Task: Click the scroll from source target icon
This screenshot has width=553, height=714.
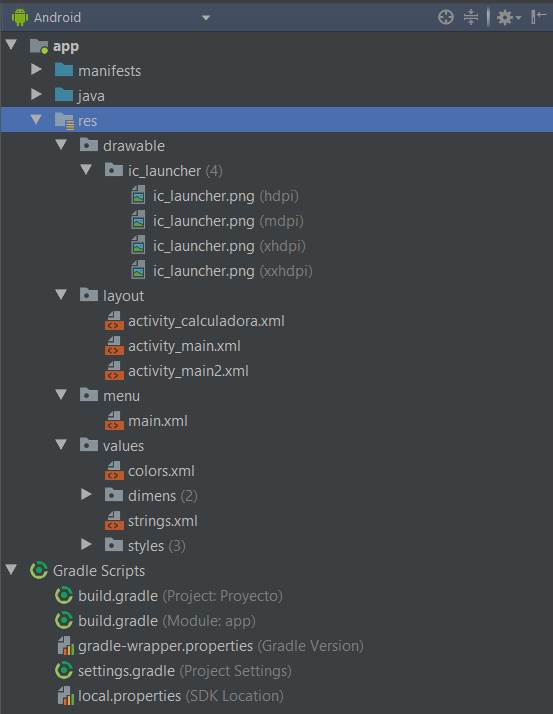Action: point(445,17)
